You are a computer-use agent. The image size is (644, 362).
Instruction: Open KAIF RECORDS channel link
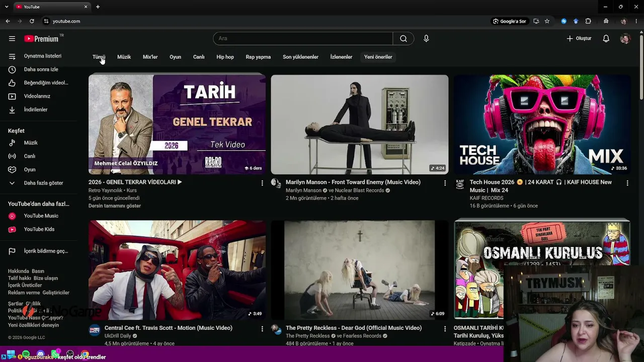click(487, 198)
